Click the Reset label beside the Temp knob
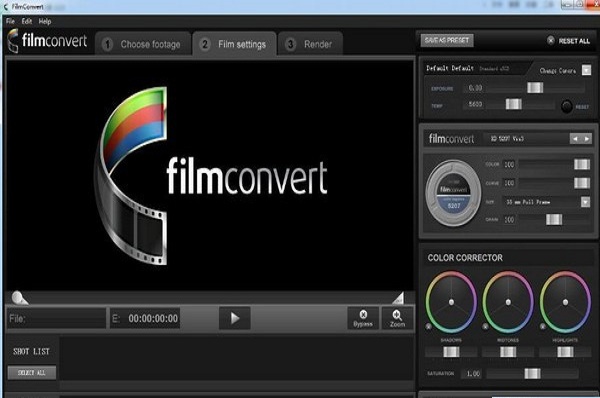The width and height of the screenshot is (600, 398). coord(582,107)
